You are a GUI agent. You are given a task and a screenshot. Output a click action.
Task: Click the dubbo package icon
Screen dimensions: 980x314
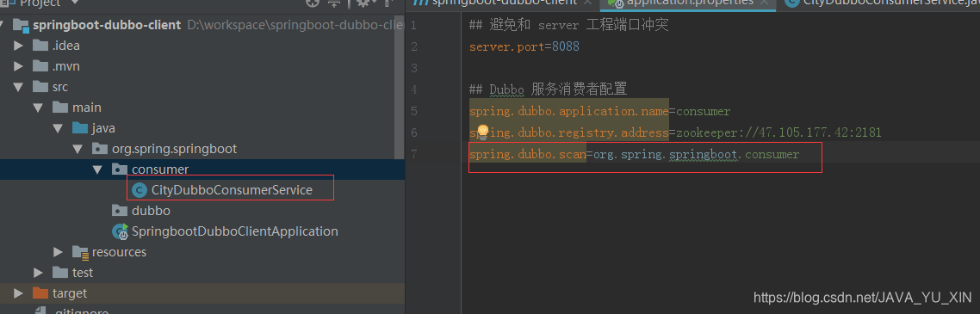(120, 211)
